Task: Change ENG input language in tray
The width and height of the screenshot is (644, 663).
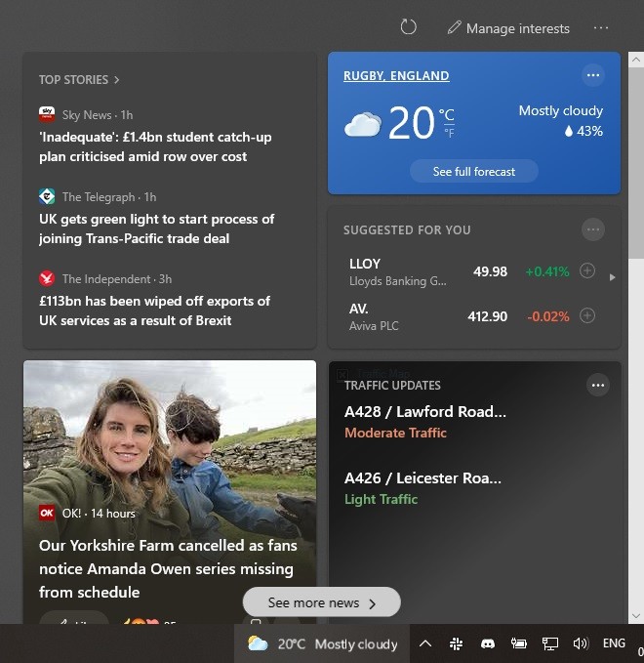Action: 614,643
